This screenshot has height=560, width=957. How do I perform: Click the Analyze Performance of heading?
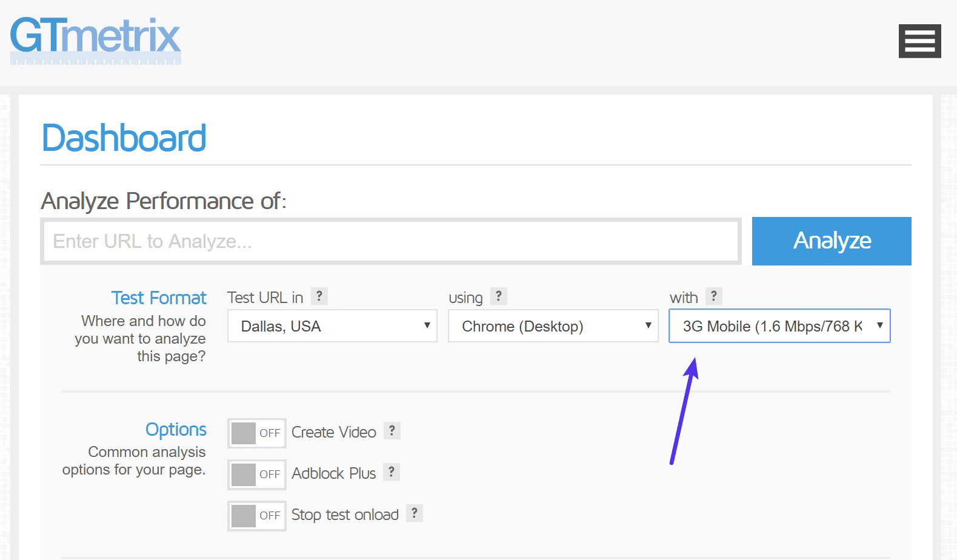tap(164, 201)
